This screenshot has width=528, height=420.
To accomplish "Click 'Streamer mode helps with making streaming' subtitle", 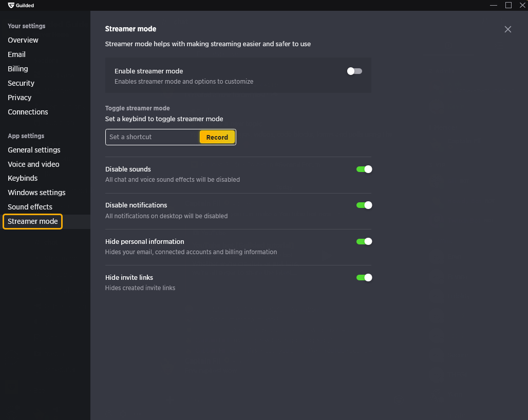I will [x=208, y=44].
